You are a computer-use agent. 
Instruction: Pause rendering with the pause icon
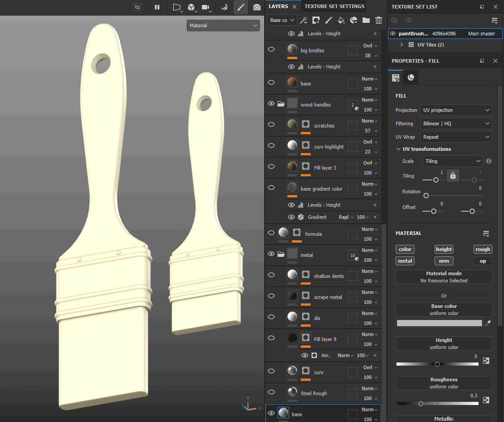click(157, 7)
